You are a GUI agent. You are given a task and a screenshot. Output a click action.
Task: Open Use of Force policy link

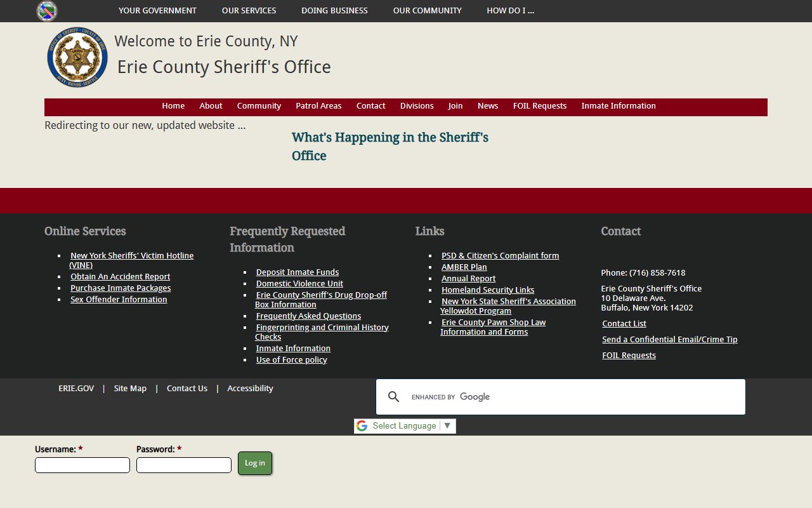[x=292, y=360]
